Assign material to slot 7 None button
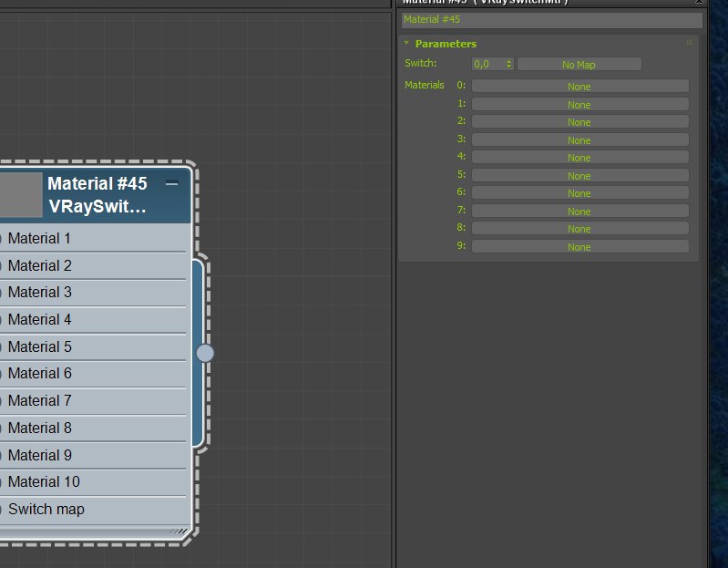 pyautogui.click(x=579, y=212)
